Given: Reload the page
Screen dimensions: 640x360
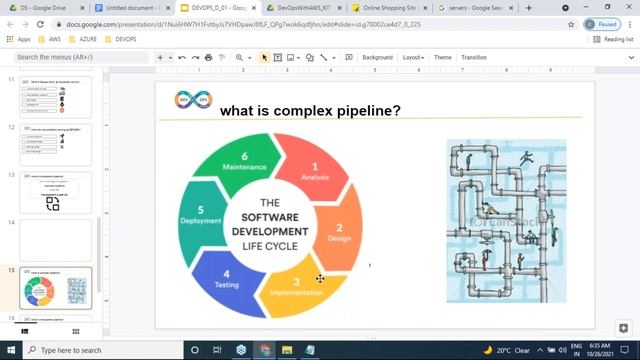Looking at the screenshot, I should click(x=40, y=24).
